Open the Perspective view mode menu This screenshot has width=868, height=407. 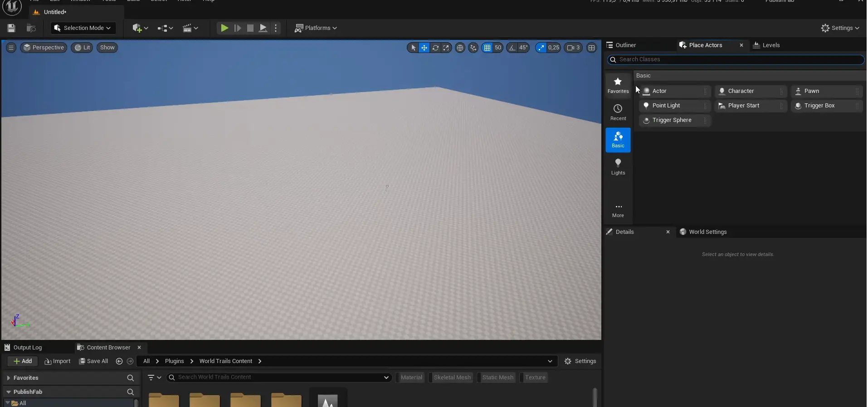[44, 48]
